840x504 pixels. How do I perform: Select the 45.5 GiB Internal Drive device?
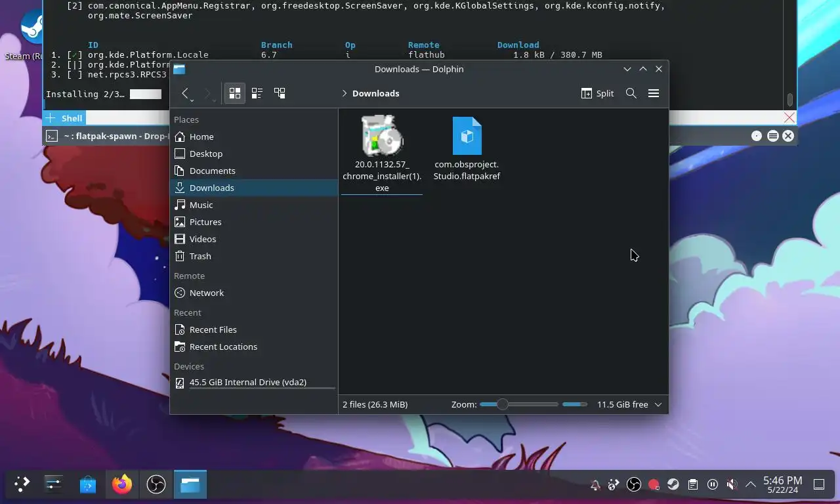click(x=254, y=383)
